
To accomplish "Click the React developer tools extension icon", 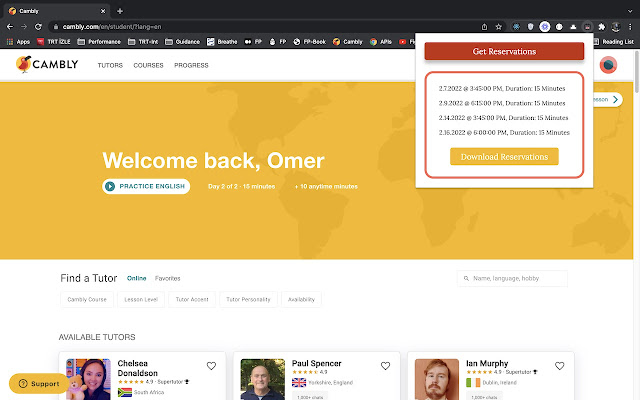I will (516, 27).
